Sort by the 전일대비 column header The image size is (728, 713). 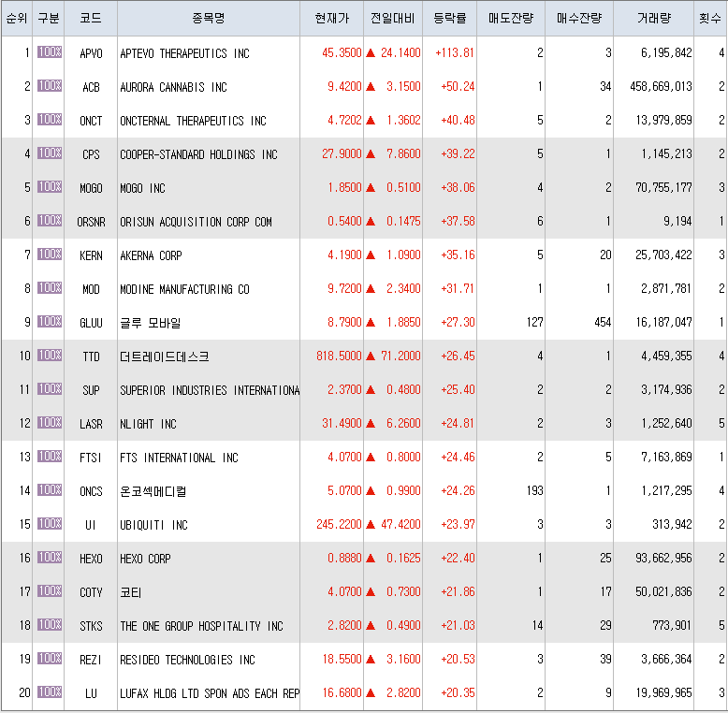393,18
